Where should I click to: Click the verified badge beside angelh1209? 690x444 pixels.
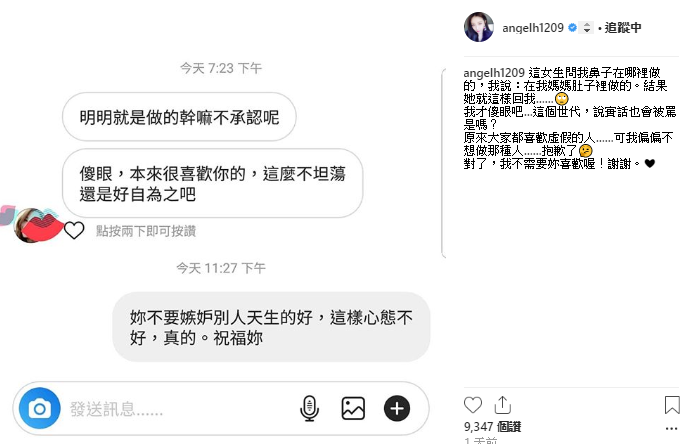pyautogui.click(x=573, y=27)
